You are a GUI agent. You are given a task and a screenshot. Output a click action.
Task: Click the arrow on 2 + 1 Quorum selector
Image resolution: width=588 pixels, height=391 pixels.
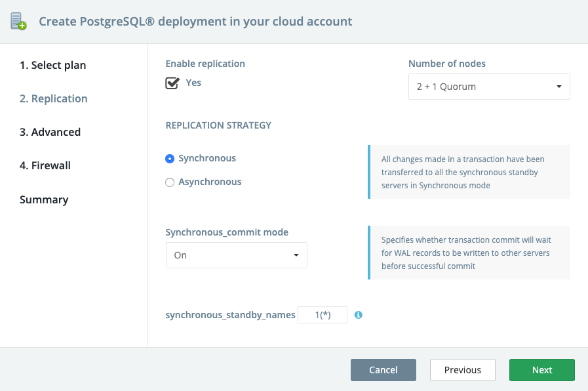[559, 87]
